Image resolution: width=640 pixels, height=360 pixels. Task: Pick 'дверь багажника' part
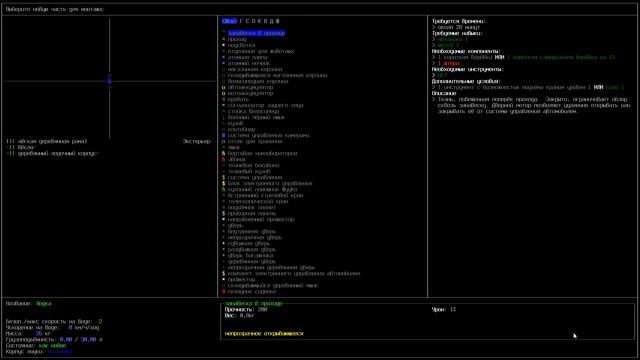tap(251, 256)
